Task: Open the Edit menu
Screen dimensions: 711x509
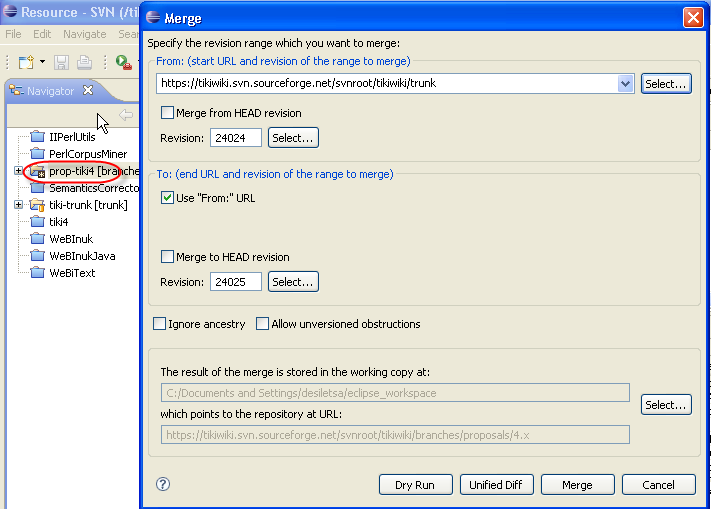Action: tap(42, 34)
